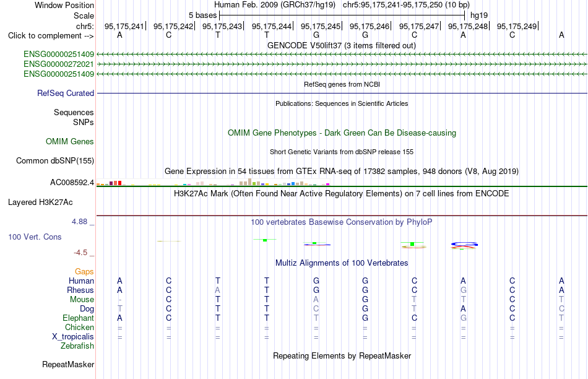Click the GTEx Gene Expression track title

(342, 171)
